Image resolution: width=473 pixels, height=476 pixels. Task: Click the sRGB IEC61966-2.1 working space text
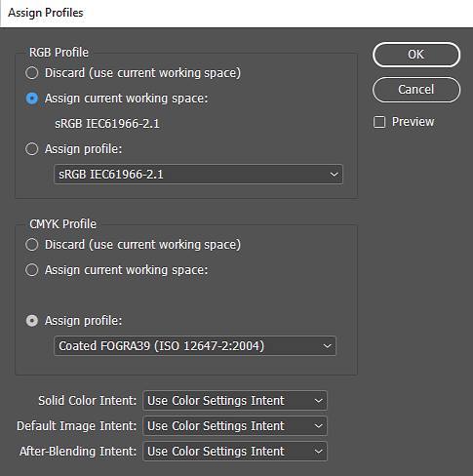[107, 124]
